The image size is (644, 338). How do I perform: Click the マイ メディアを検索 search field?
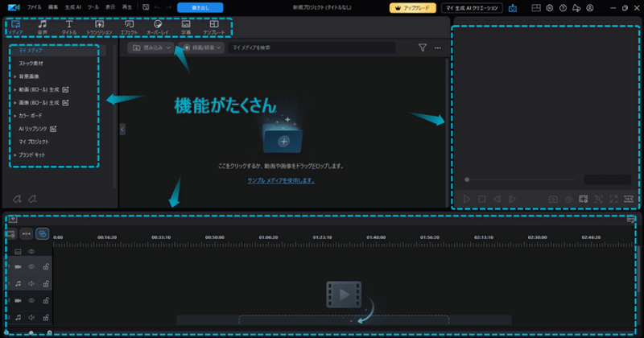coord(312,47)
